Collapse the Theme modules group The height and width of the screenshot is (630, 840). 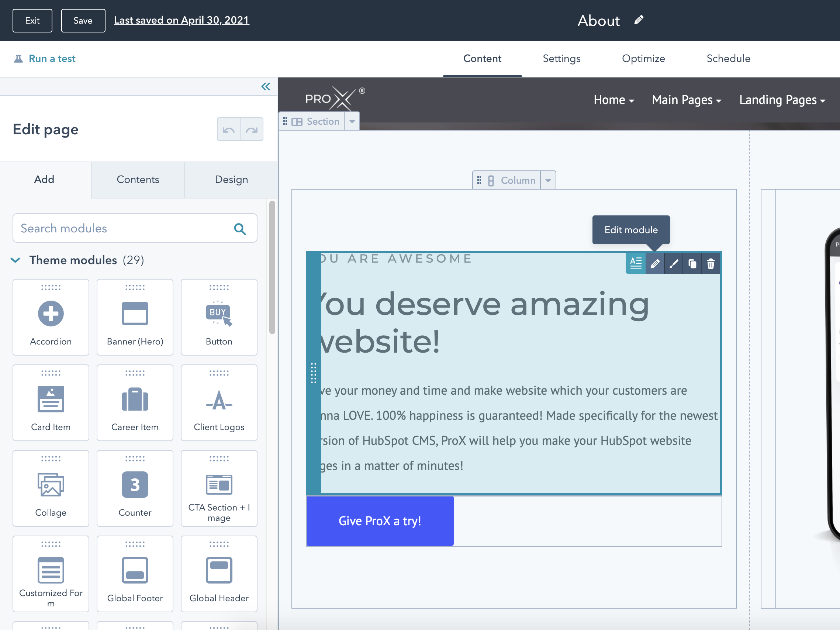(15, 260)
